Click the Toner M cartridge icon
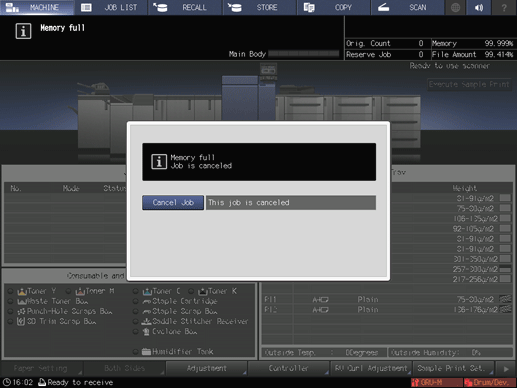Screen dimensions: 517x388 80,291
